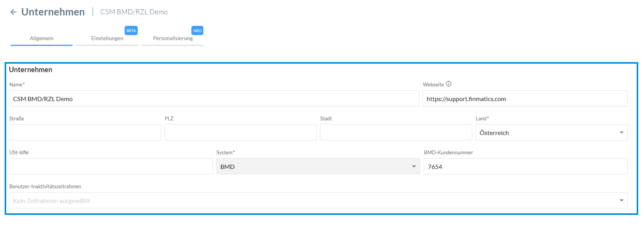Expand the Land dropdown showing Österreich
Viewport: 644px width, 233px height.
[x=551, y=133]
